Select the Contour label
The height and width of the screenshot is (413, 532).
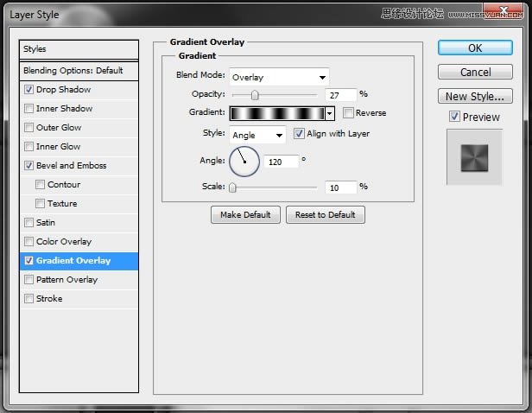pos(64,185)
